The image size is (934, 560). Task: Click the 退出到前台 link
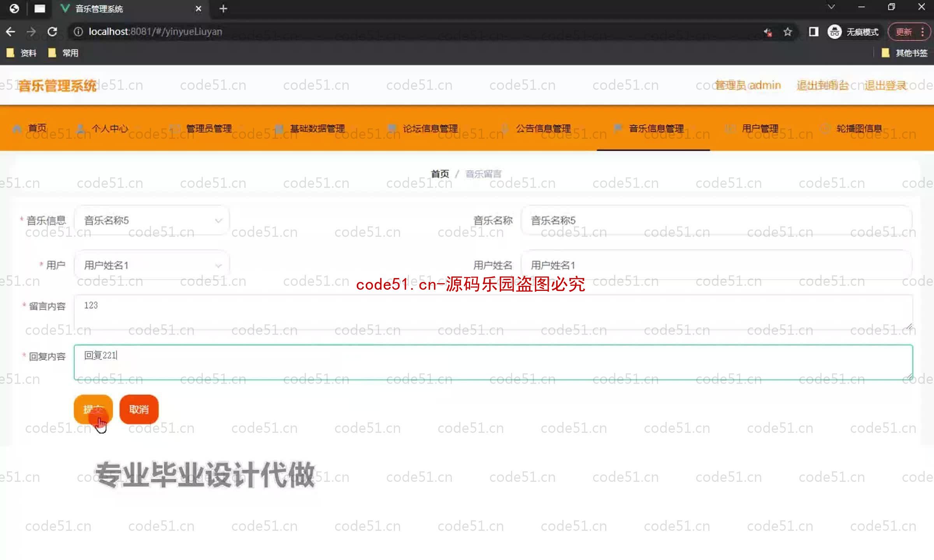[822, 85]
